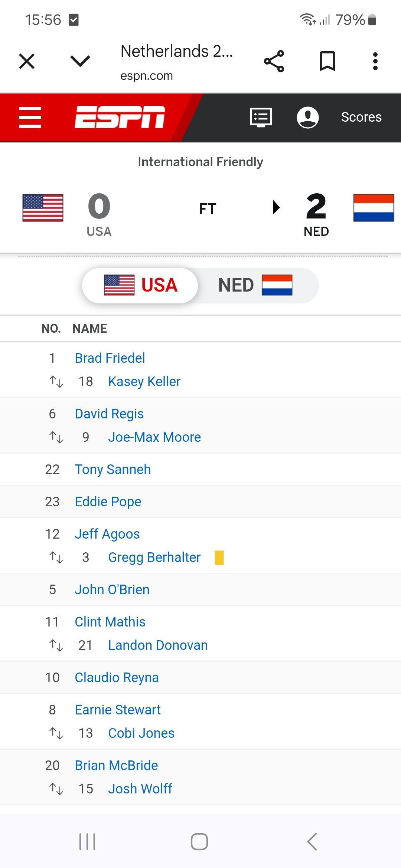Share this page via share icon
401x868 pixels.
coord(274,61)
